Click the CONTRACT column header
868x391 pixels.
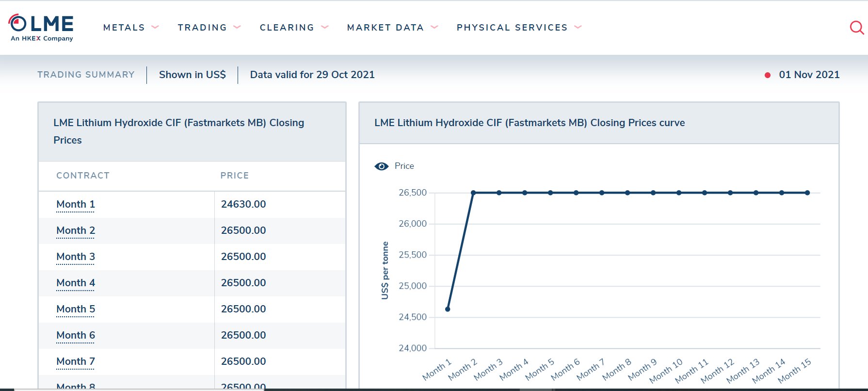83,176
